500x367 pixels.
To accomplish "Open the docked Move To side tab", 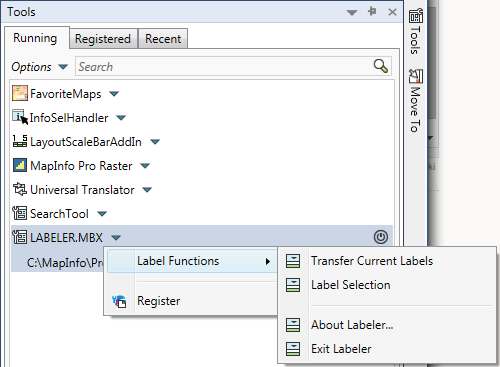I will pos(415,101).
